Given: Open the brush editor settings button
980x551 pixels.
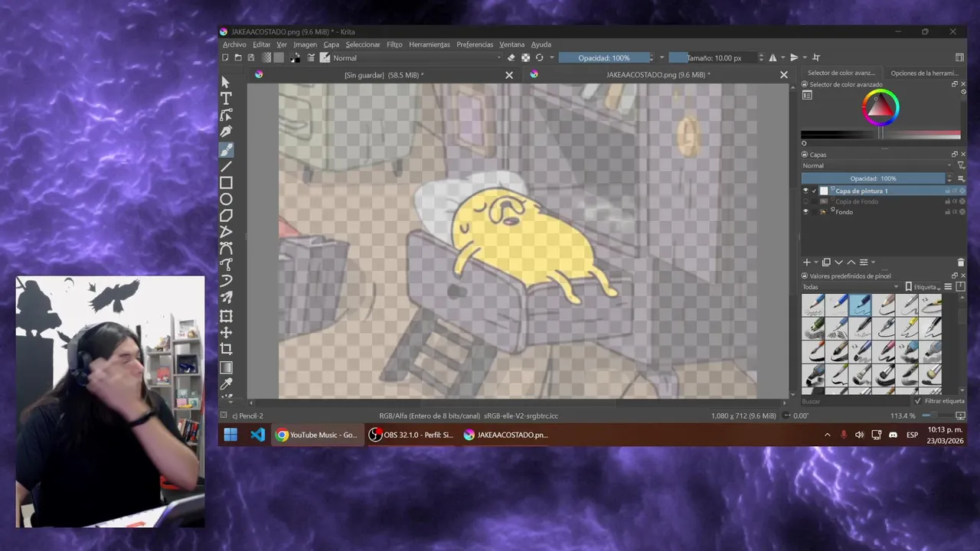Looking at the screenshot, I should [311, 57].
